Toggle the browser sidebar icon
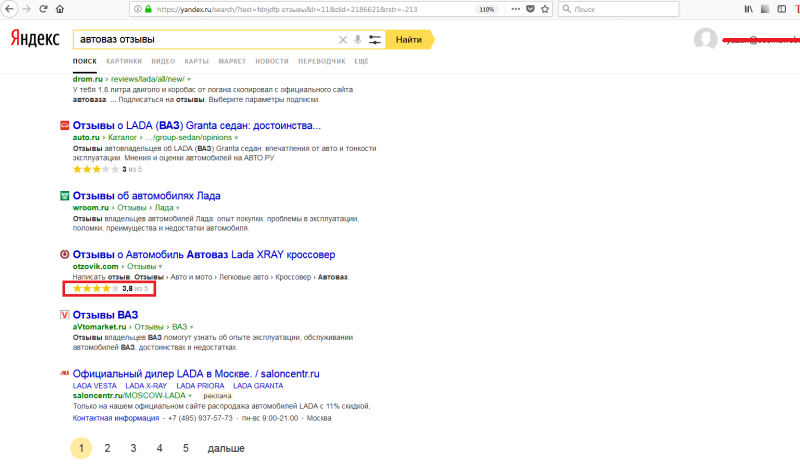The image size is (800, 469). [x=781, y=9]
